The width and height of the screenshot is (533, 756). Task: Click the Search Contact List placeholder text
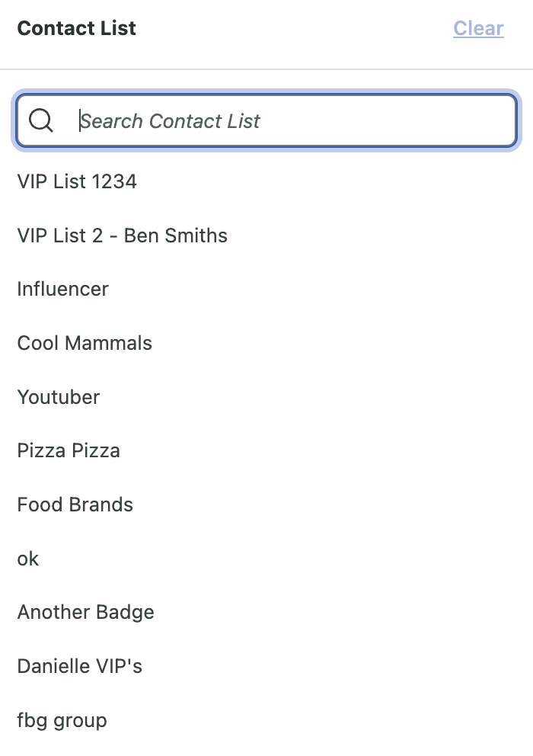click(x=170, y=121)
